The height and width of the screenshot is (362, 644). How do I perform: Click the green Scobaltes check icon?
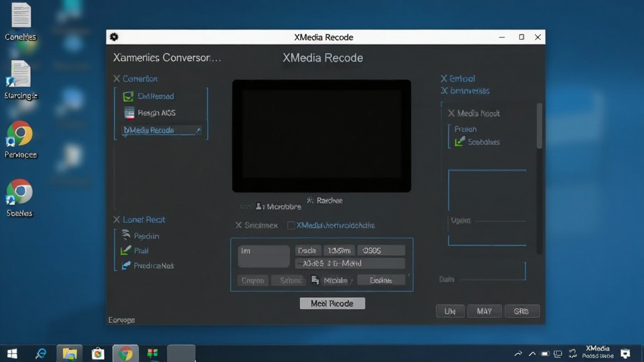(x=460, y=141)
